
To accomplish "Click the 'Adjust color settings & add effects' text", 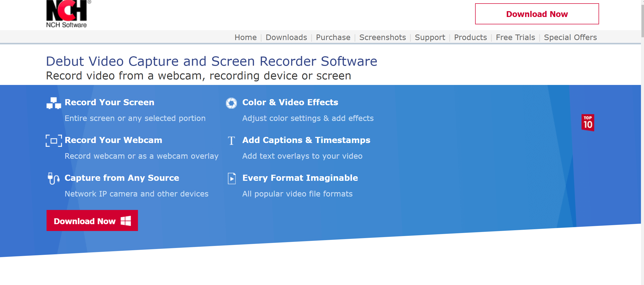I will tap(308, 118).
